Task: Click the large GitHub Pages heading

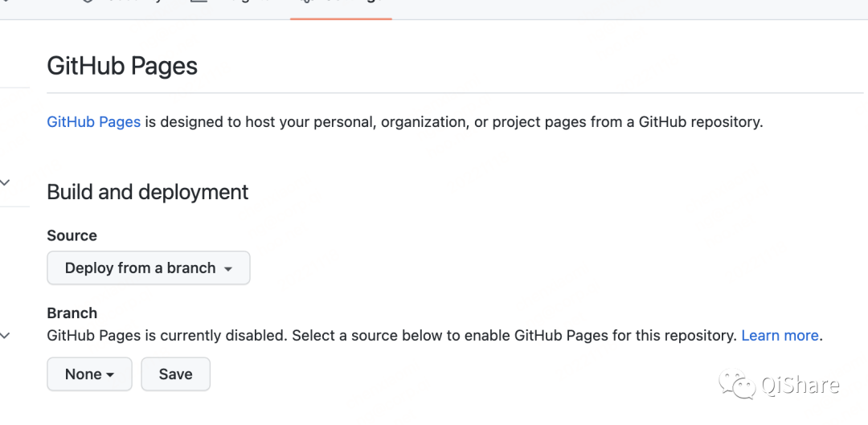Action: click(x=122, y=66)
